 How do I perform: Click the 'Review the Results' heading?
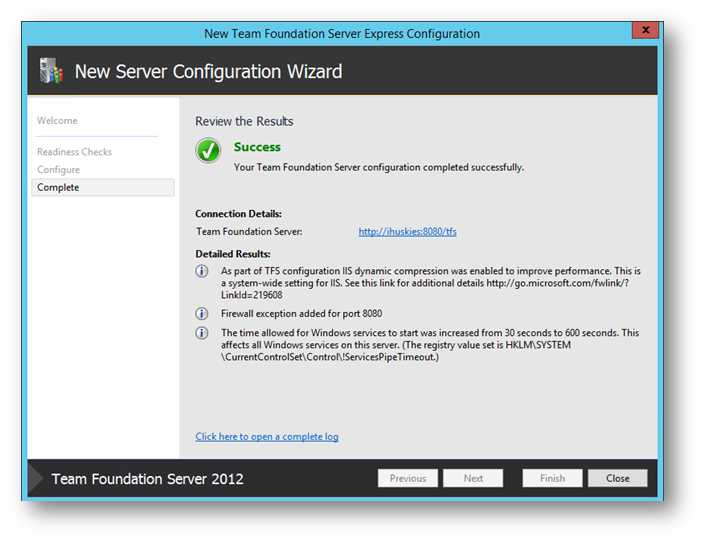click(244, 121)
